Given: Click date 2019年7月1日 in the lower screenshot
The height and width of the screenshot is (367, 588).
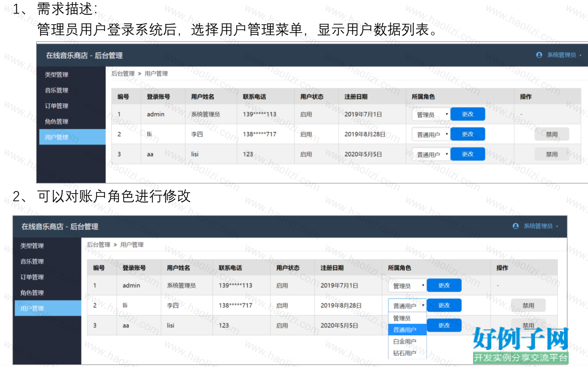Looking at the screenshot, I should 339,286.
